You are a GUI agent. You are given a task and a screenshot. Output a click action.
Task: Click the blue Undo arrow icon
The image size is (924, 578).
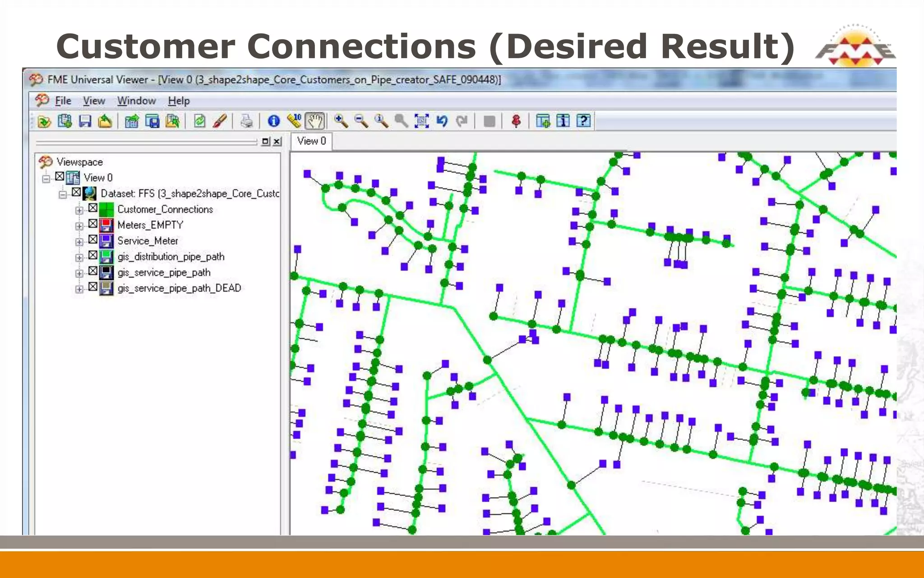tap(442, 121)
